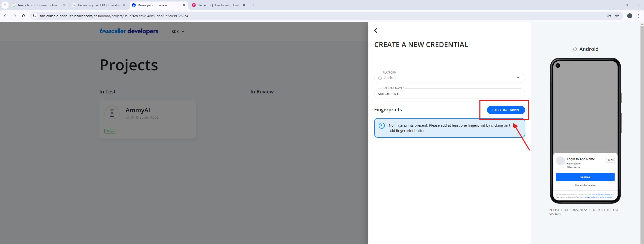This screenshot has width=644, height=244.
Task: Go back in browser history
Action: click(x=6, y=16)
